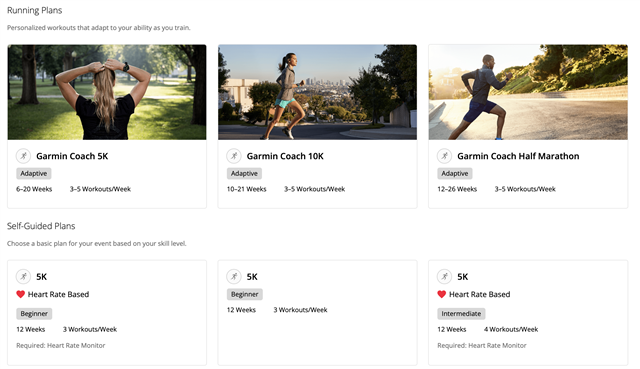Click the Intermediate tag on the 5K card
The width and height of the screenshot is (640, 369).
click(x=461, y=313)
